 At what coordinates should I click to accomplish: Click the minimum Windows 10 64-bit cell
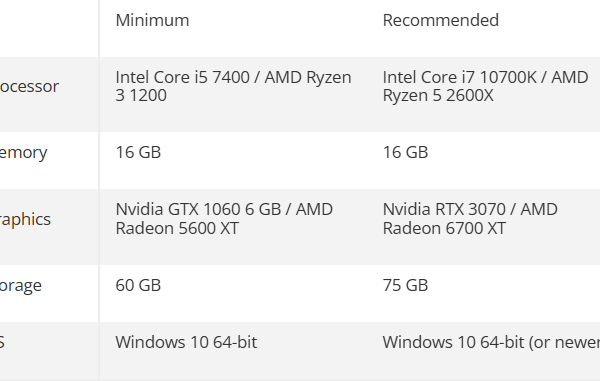coord(186,342)
